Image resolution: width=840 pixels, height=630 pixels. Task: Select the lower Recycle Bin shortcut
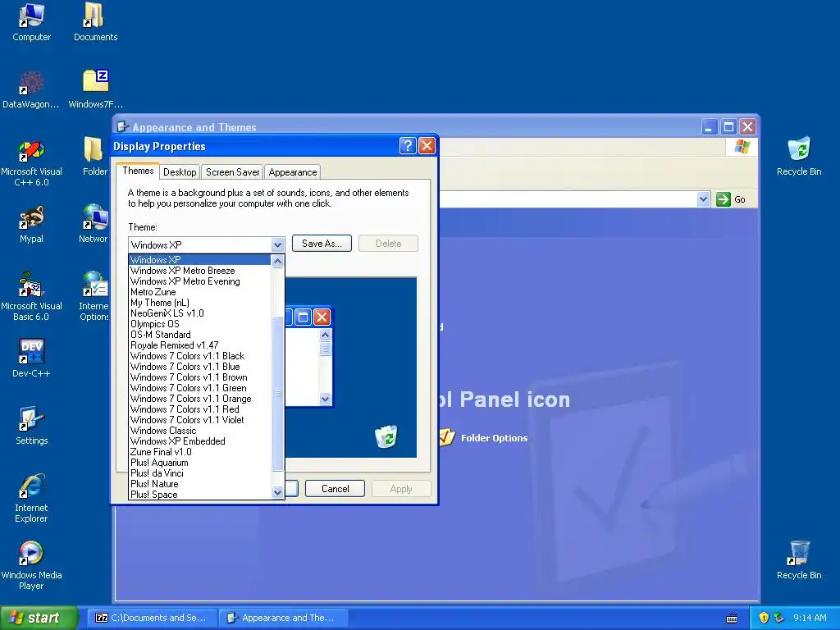pos(799,560)
